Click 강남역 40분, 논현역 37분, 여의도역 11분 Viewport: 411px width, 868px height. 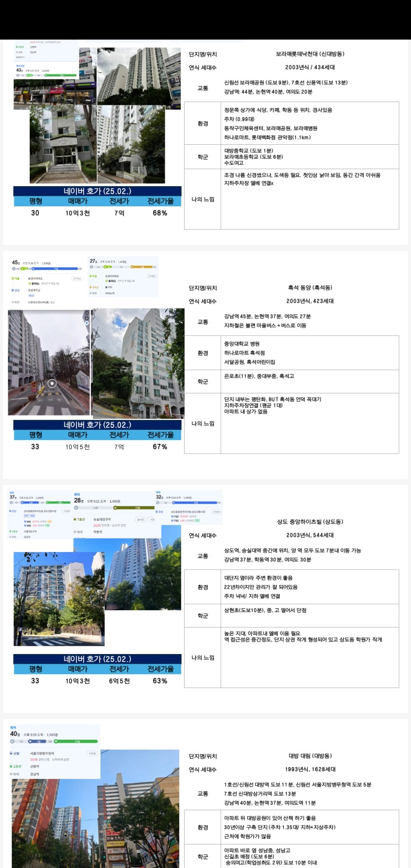[x=270, y=803]
